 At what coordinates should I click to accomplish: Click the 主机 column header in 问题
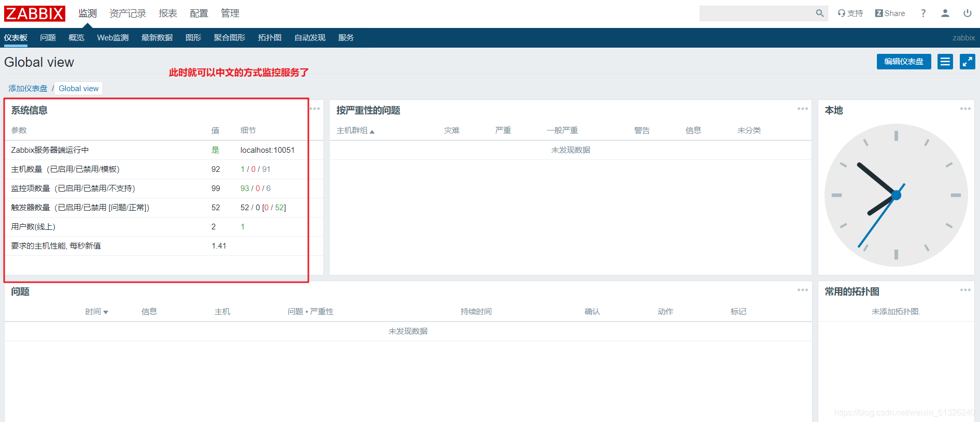coord(222,312)
